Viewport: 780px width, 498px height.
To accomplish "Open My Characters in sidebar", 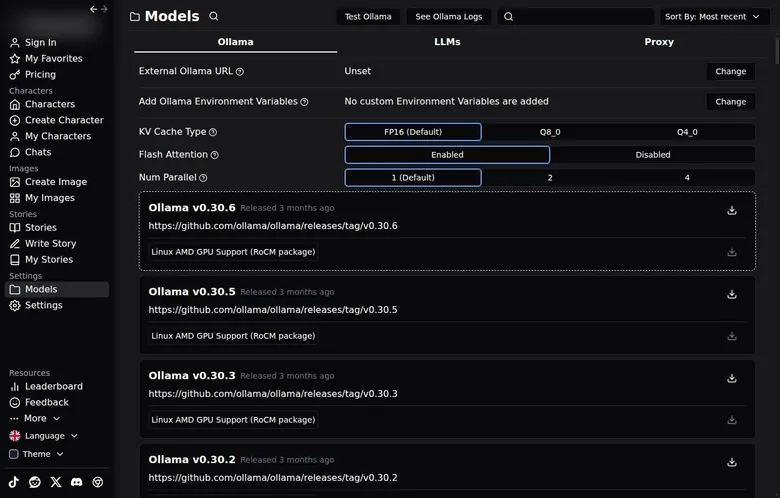I will (57, 136).
